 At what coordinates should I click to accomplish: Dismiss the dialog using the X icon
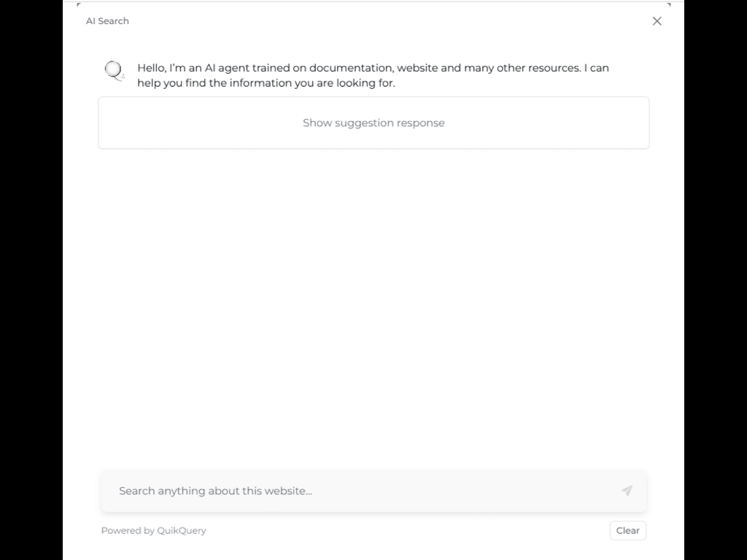657,21
